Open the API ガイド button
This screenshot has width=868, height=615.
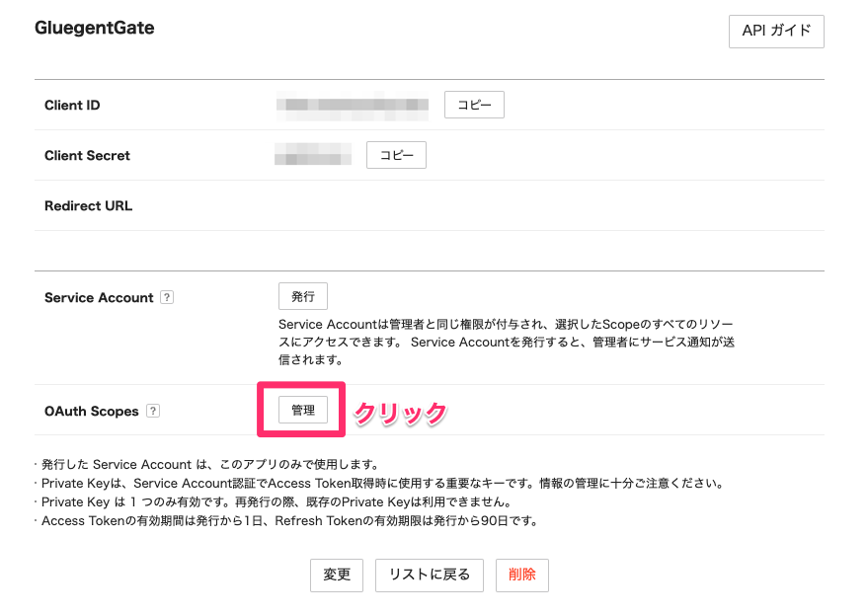tap(776, 32)
